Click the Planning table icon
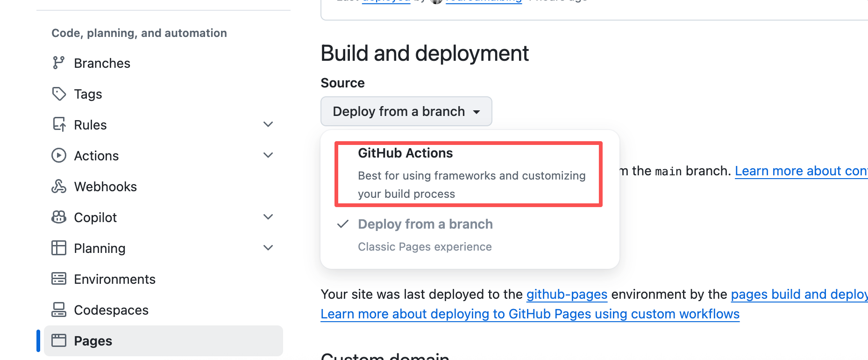Viewport: 868px width, 360px height. [x=59, y=248]
